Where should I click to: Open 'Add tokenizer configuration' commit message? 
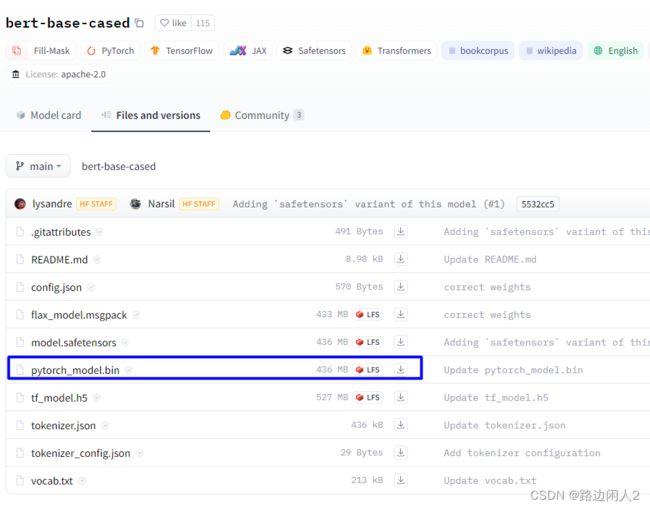[522, 453]
